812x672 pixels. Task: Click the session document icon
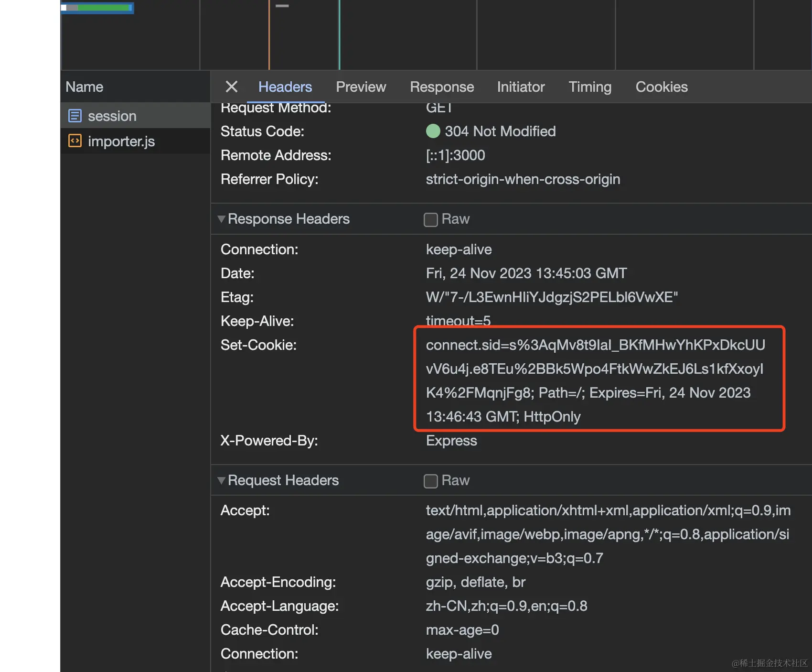point(75,116)
